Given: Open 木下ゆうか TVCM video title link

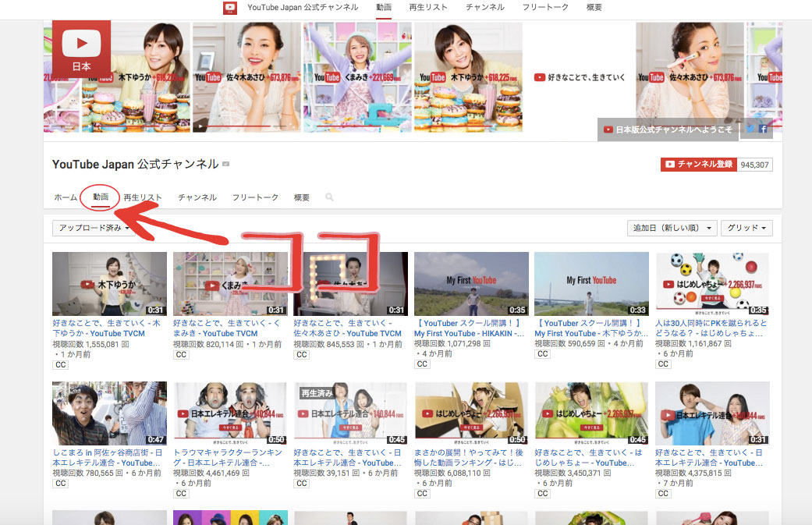Looking at the screenshot, I should [106, 328].
